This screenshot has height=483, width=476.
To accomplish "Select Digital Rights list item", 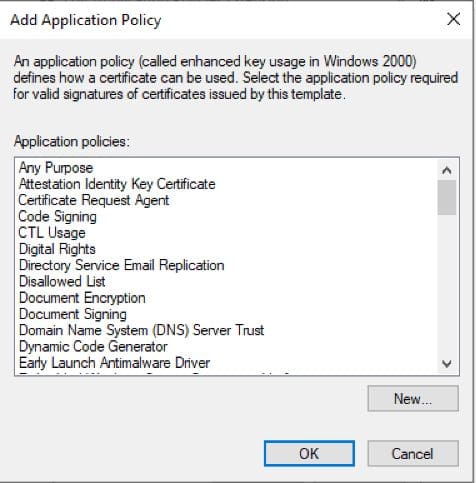I will (57, 249).
